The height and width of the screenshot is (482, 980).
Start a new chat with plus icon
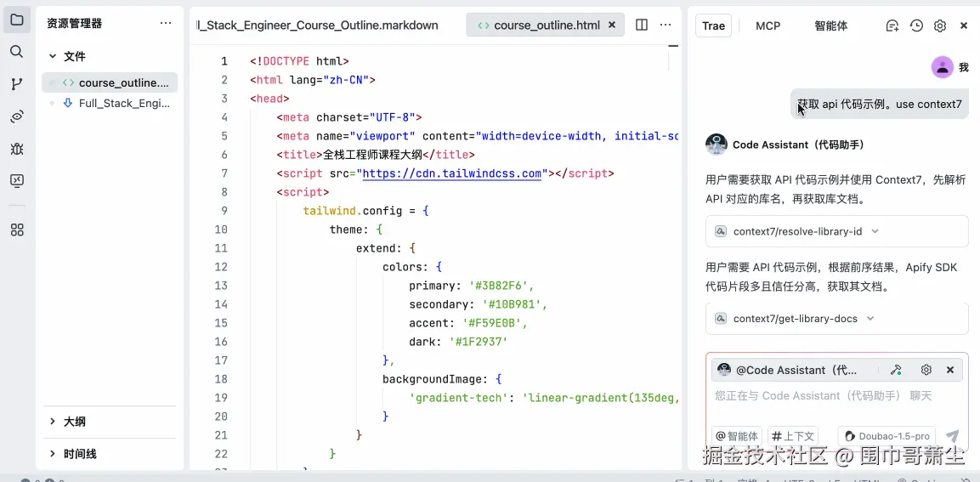point(892,26)
